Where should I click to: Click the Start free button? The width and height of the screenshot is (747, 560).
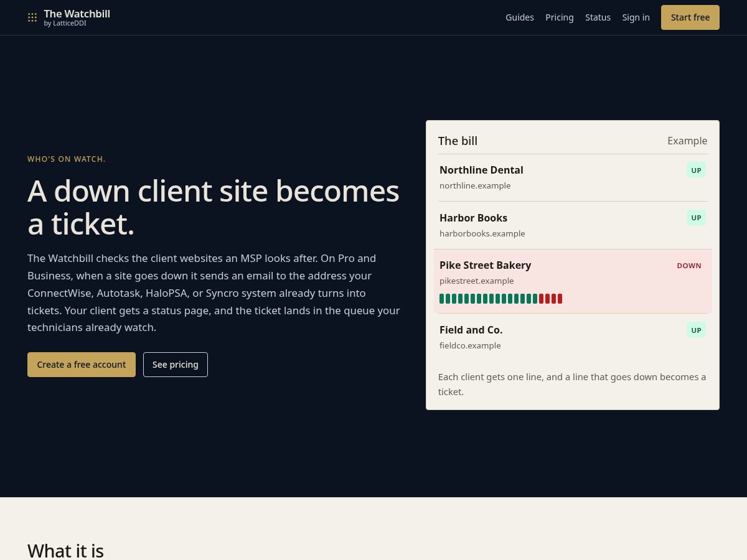tap(690, 17)
